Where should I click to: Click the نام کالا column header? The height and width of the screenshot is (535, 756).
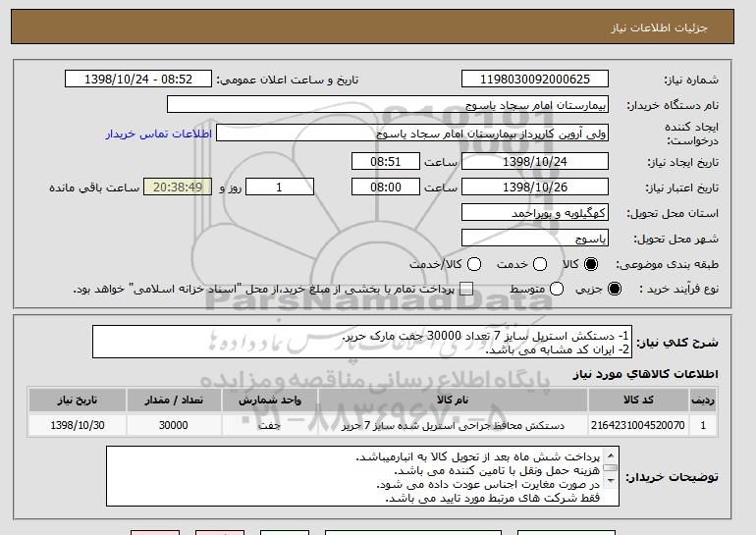point(453,401)
